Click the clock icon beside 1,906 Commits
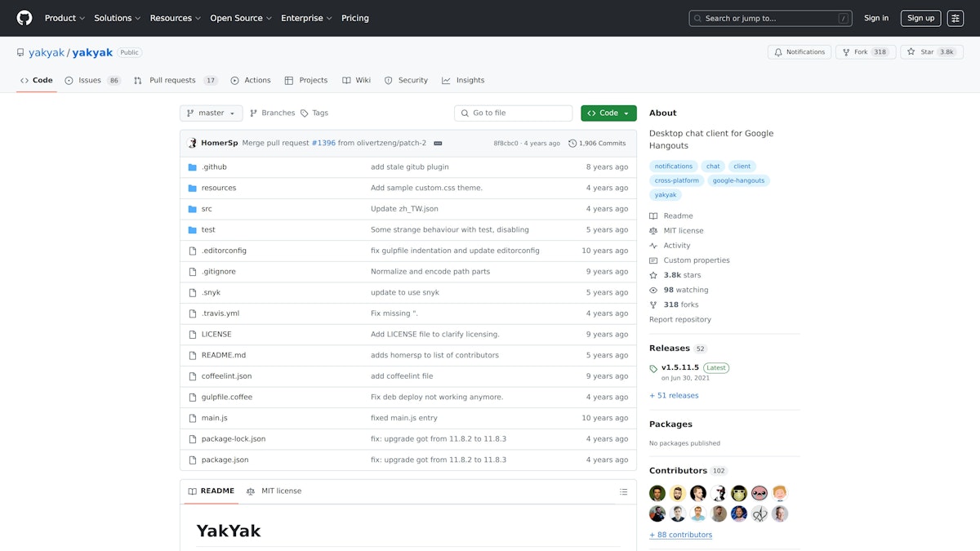This screenshot has width=980, height=551. coord(572,142)
